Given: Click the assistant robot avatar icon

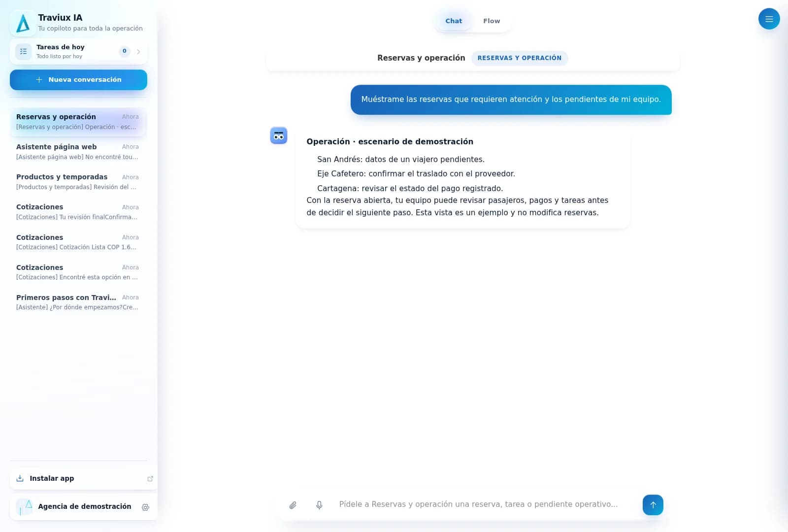Looking at the screenshot, I should click(x=279, y=135).
